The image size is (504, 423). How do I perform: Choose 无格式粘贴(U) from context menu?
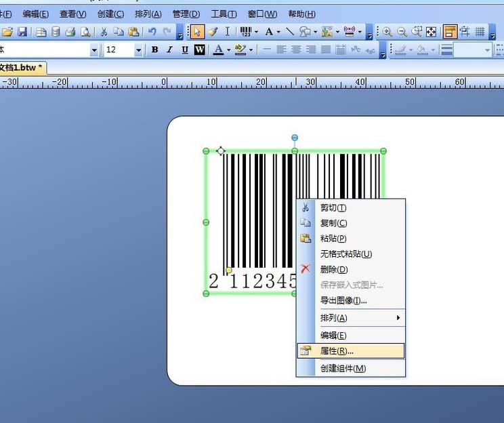[x=351, y=254]
